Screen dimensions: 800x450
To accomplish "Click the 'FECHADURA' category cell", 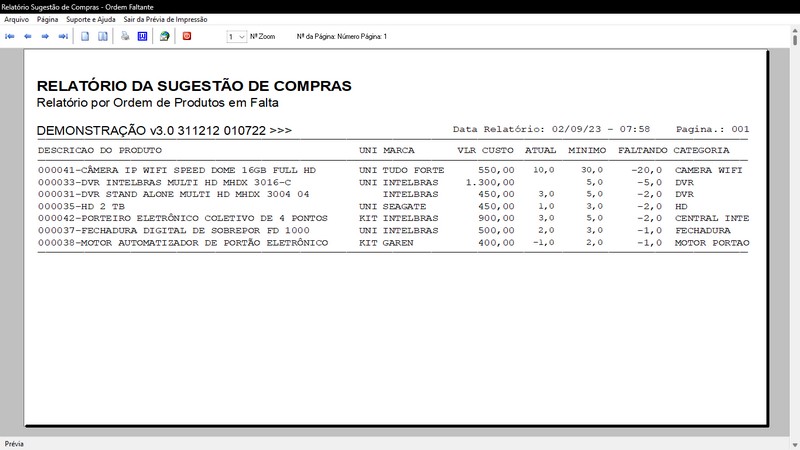I will tap(703, 230).
